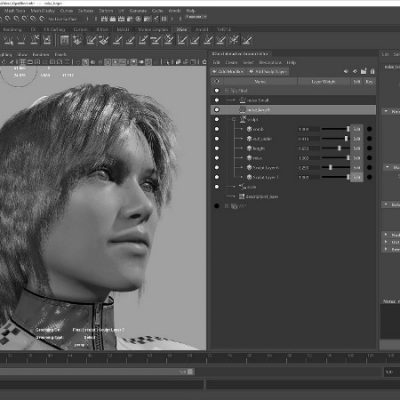Viewport: 400px width, 400px height.
Task: Click the first of four icons at the groom editor's top right
Action: [346, 71]
